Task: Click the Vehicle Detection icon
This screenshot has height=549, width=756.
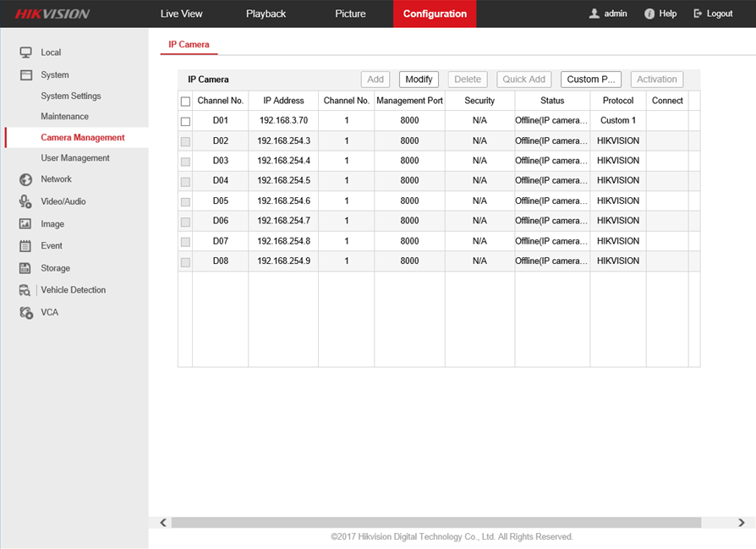Action: [25, 290]
